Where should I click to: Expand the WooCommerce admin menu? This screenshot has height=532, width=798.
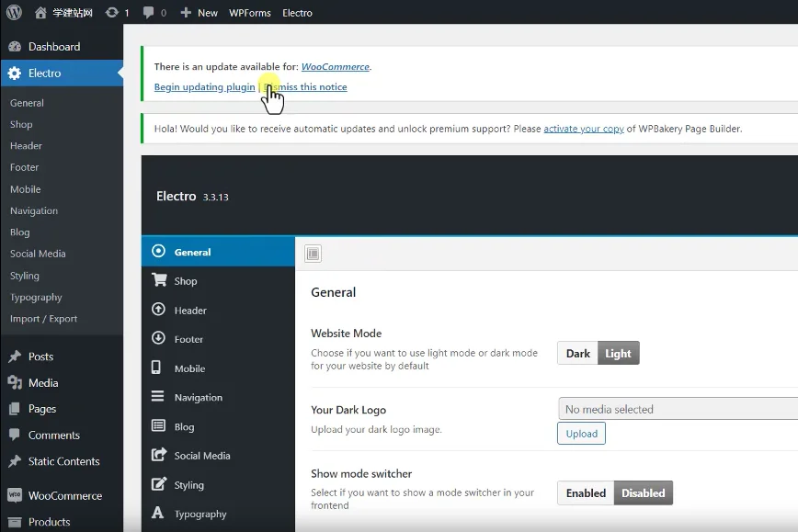point(64,495)
